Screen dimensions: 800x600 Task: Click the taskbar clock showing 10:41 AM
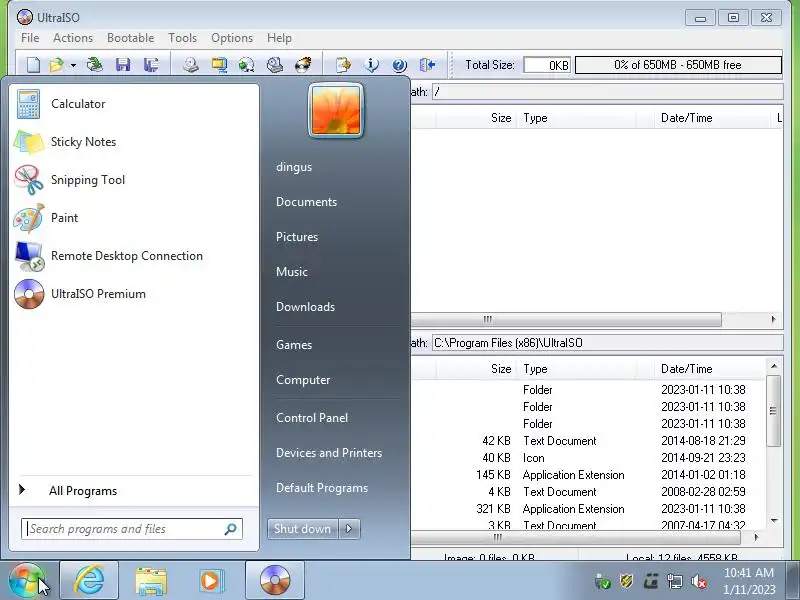(749, 582)
